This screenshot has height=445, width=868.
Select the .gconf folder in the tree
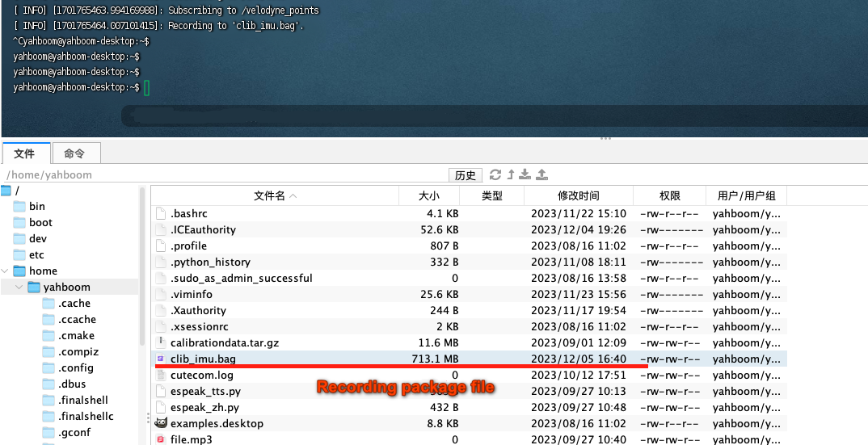click(74, 432)
